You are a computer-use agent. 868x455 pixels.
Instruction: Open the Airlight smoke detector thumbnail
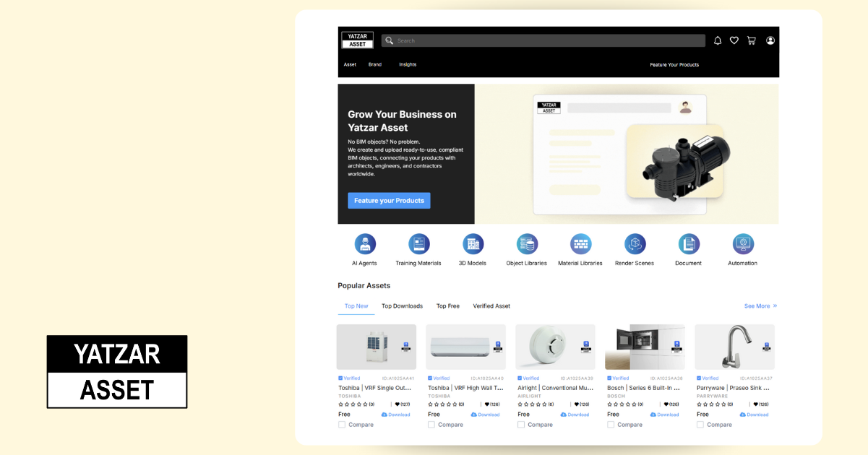pos(556,347)
